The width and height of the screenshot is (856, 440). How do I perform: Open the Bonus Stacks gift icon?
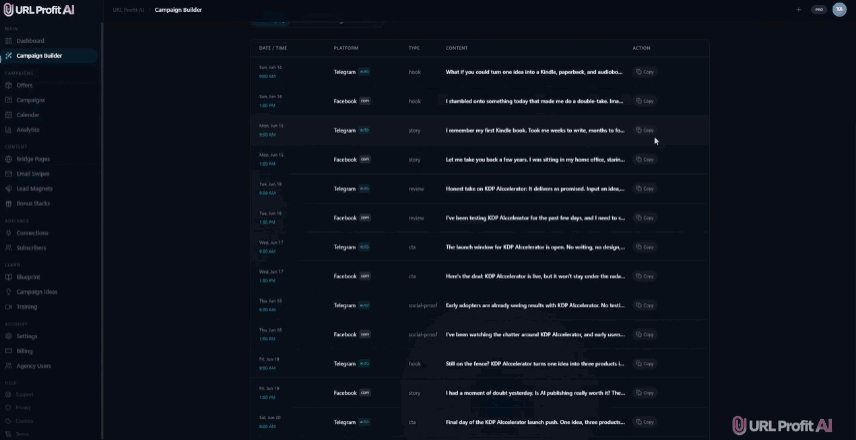pos(8,203)
